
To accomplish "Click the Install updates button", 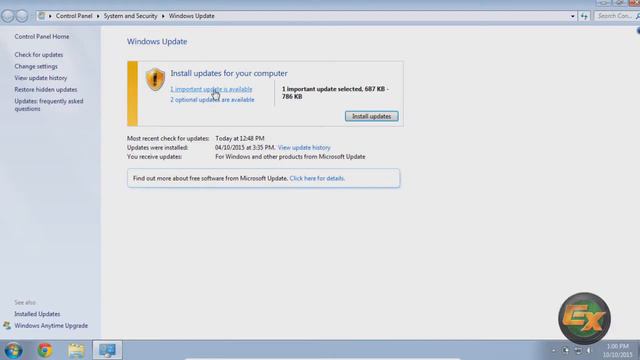I will (371, 116).
